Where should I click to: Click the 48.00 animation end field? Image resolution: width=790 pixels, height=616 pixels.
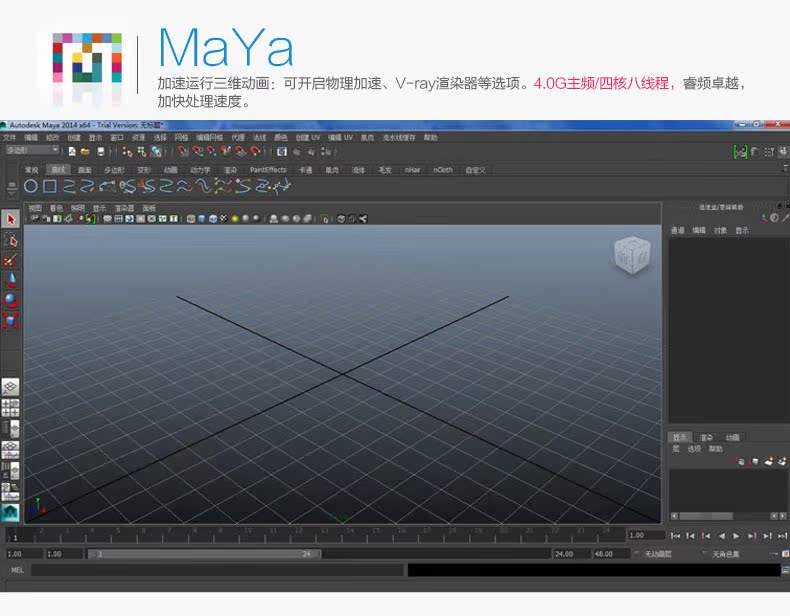tap(611, 554)
